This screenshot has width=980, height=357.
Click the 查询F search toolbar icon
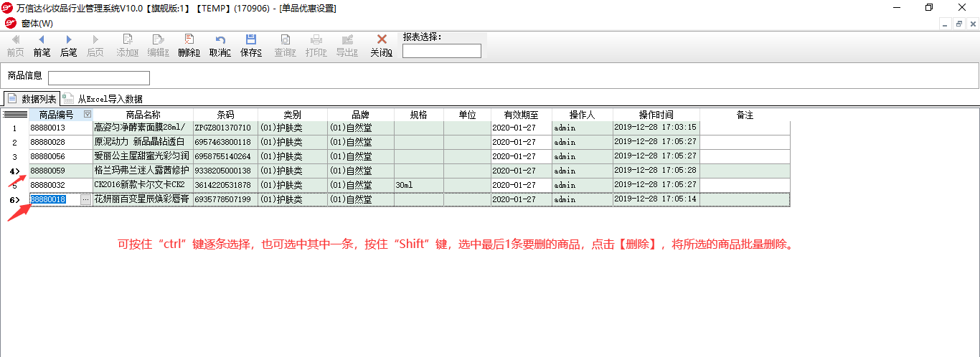(x=285, y=46)
